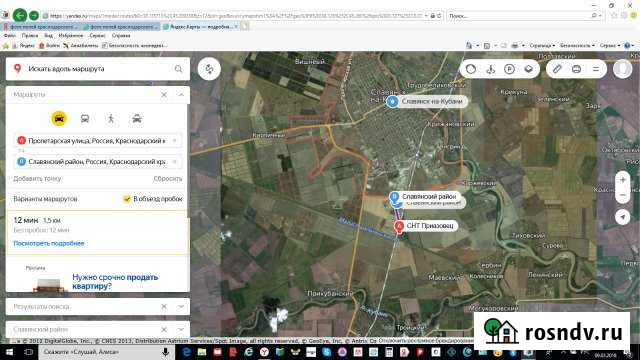Switch to the Яндекс.Карты browser tab

point(200,27)
